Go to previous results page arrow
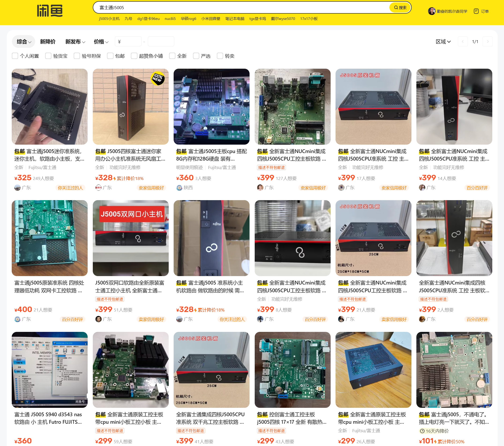 [x=463, y=41]
